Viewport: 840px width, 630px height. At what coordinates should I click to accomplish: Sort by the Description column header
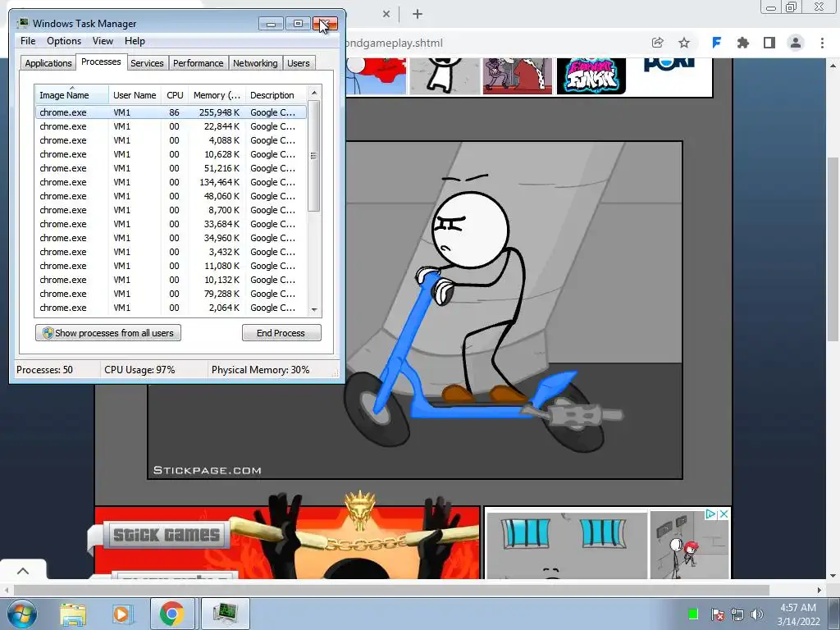276,95
